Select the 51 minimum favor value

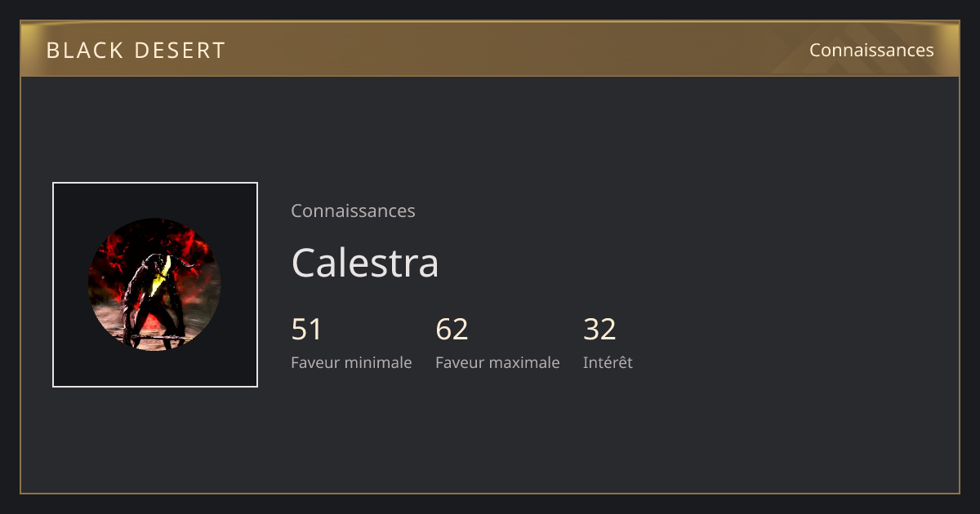307,329
